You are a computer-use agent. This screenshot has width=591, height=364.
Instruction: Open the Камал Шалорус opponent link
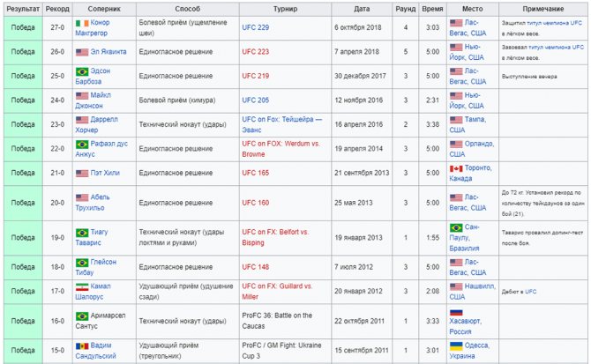[94, 292]
